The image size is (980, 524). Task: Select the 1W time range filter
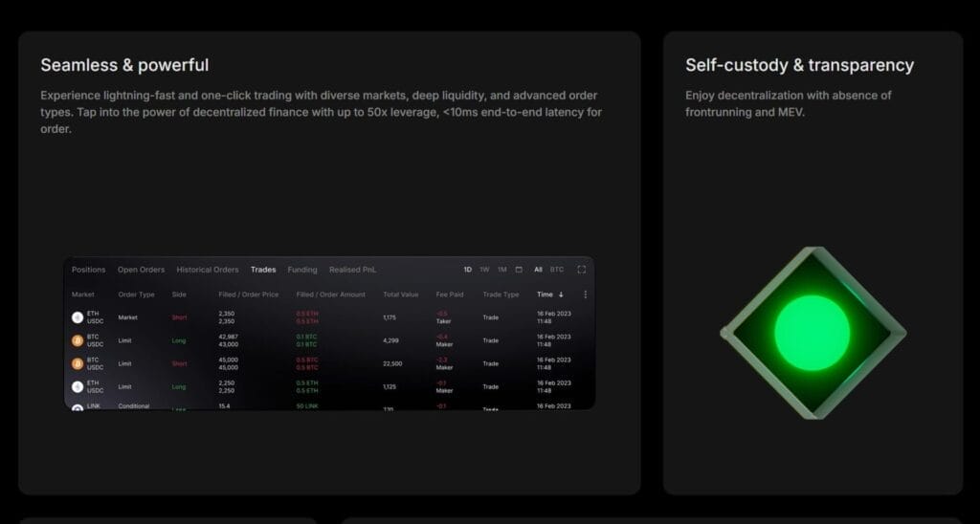[484, 270]
